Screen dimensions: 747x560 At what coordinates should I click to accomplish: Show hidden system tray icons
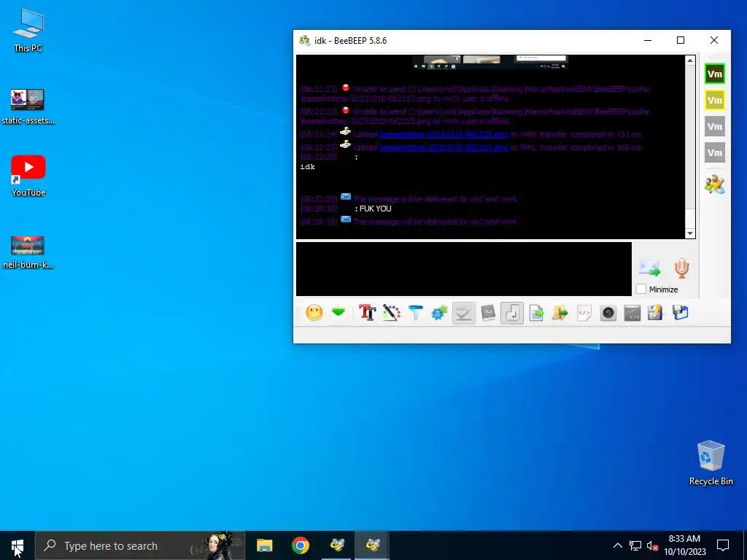pyautogui.click(x=617, y=545)
